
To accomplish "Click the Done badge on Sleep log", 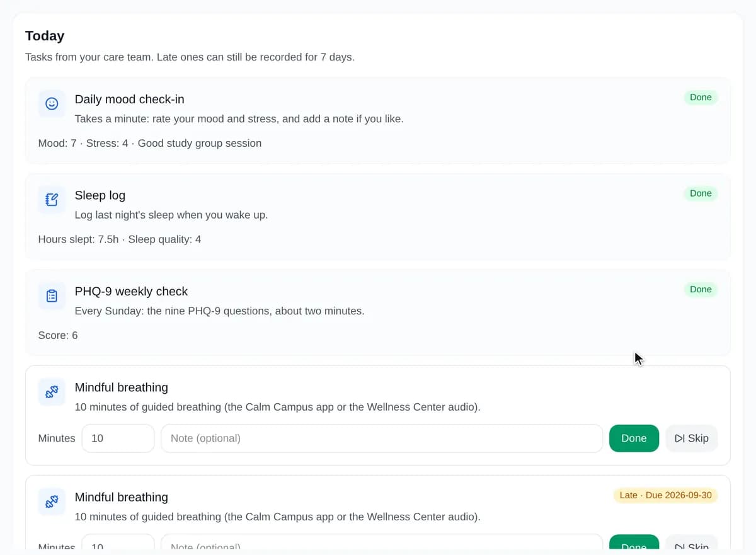I will pyautogui.click(x=701, y=193).
